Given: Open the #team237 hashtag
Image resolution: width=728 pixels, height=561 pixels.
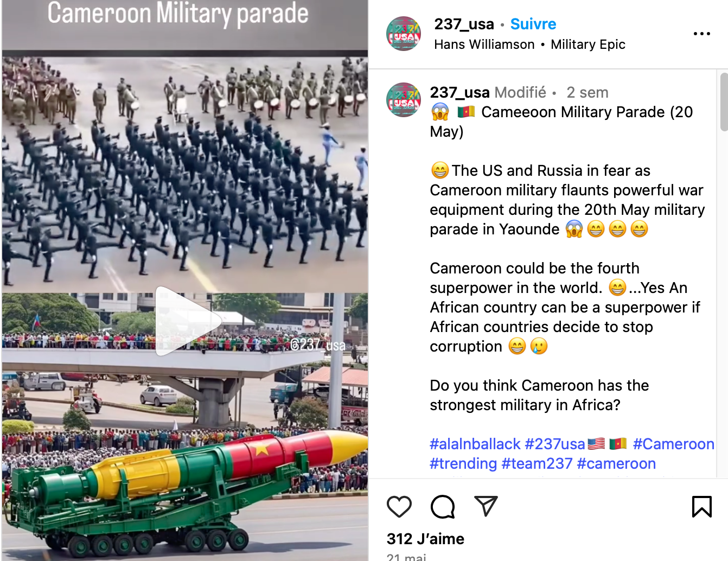Looking at the screenshot, I should coord(537,463).
